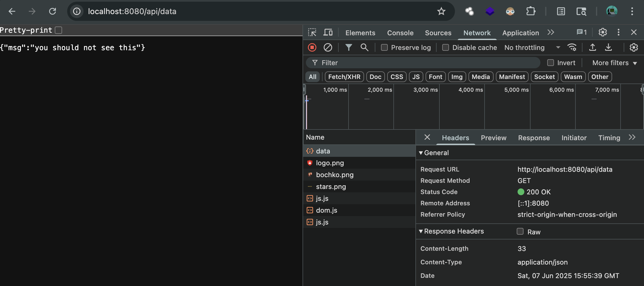The width and height of the screenshot is (644, 286).
Task: Open DevTools settings gear
Action: [x=603, y=32]
